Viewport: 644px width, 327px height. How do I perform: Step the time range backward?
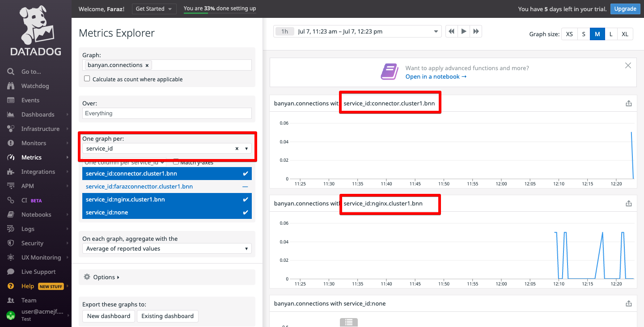tap(452, 31)
